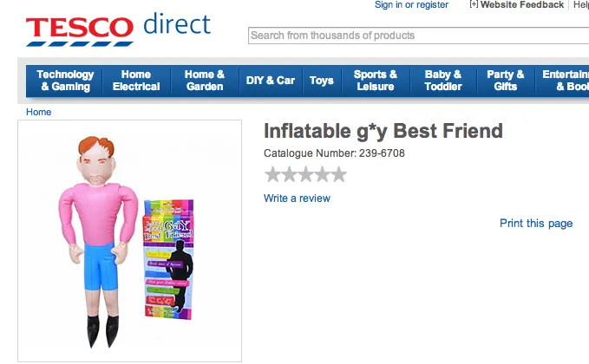Open the register link
This screenshot has height=364, width=589.
pyautogui.click(x=432, y=5)
